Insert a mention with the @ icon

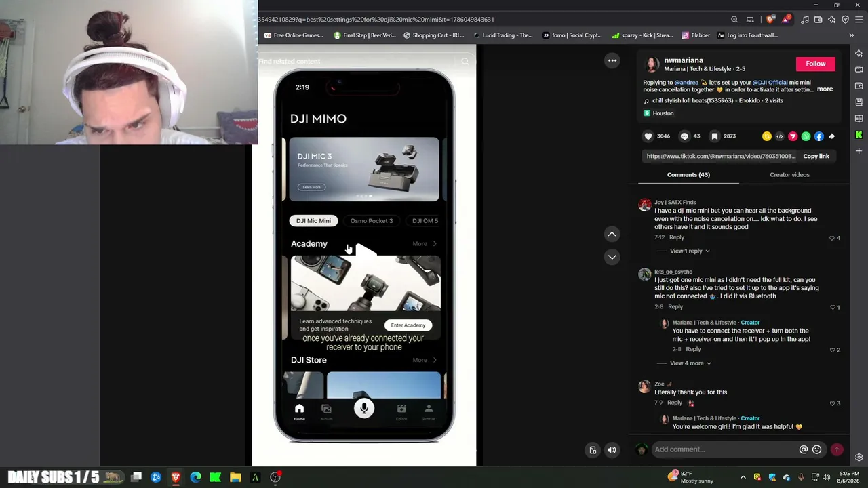tap(804, 449)
